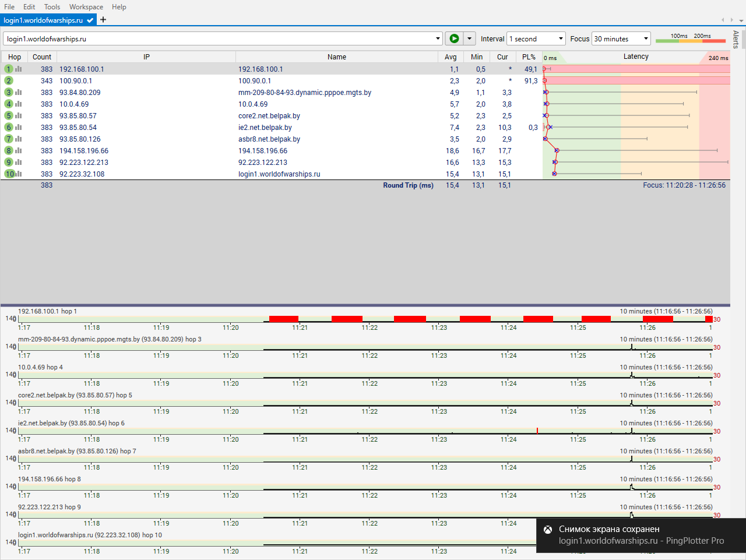This screenshot has height=560, width=746.
Task: Open the Interval combo box showing 1 second
Action: [536, 38]
